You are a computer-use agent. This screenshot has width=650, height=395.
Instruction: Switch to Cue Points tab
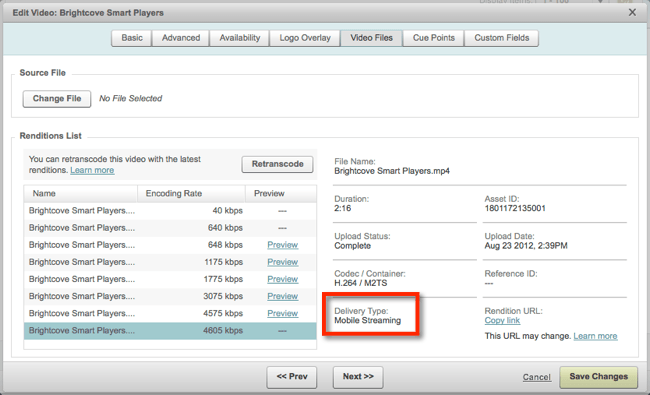coord(434,38)
